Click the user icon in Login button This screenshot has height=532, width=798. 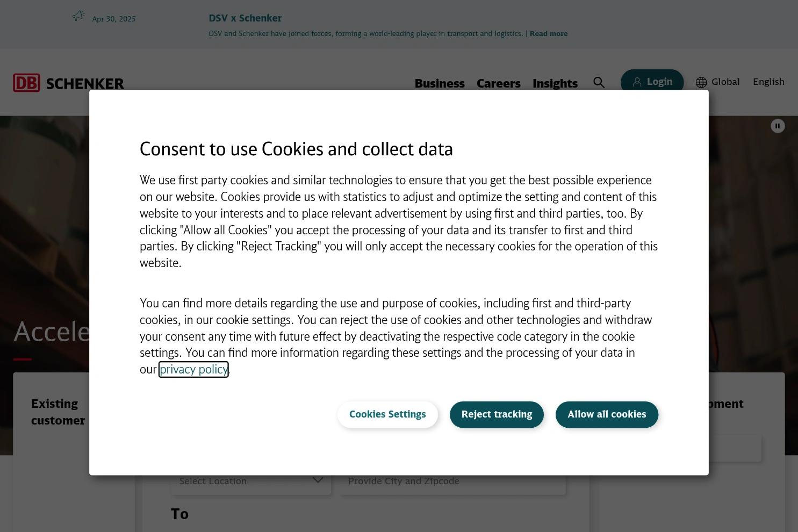(x=637, y=82)
